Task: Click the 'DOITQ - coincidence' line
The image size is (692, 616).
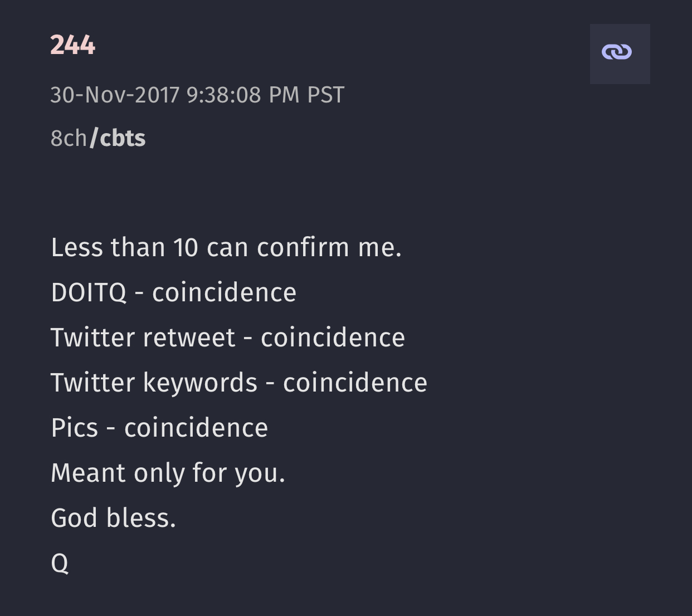Action: click(173, 292)
